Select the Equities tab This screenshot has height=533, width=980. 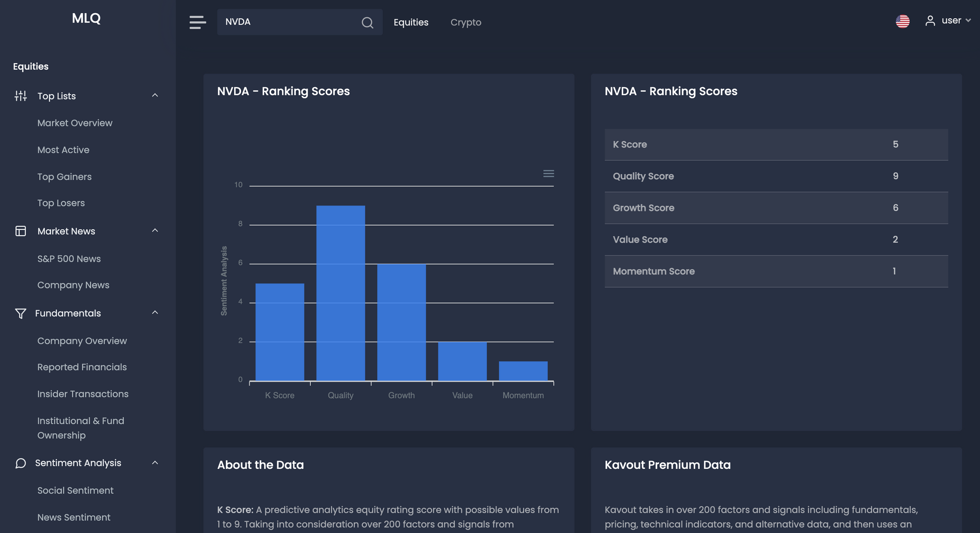[411, 23]
